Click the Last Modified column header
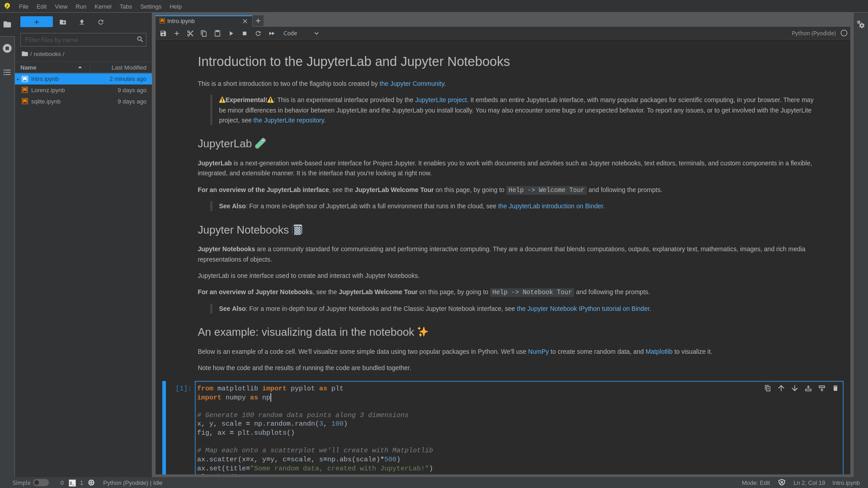 click(128, 67)
